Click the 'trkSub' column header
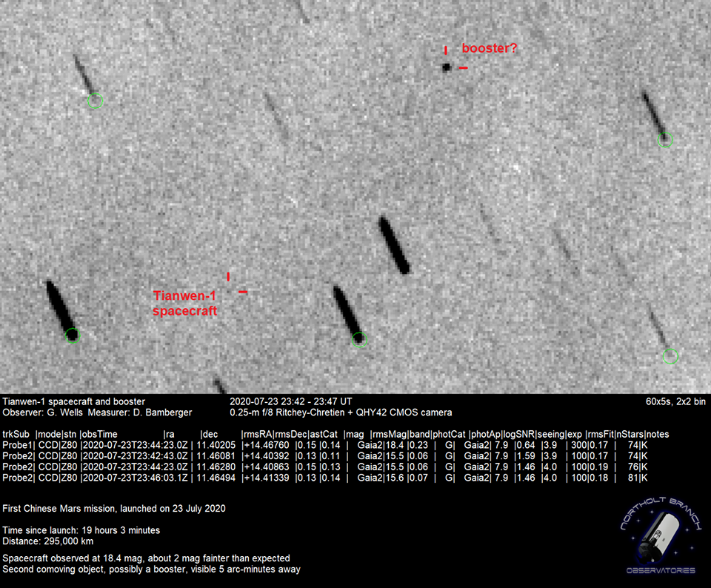Image resolution: width=711 pixels, height=588 pixels. pos(16,434)
